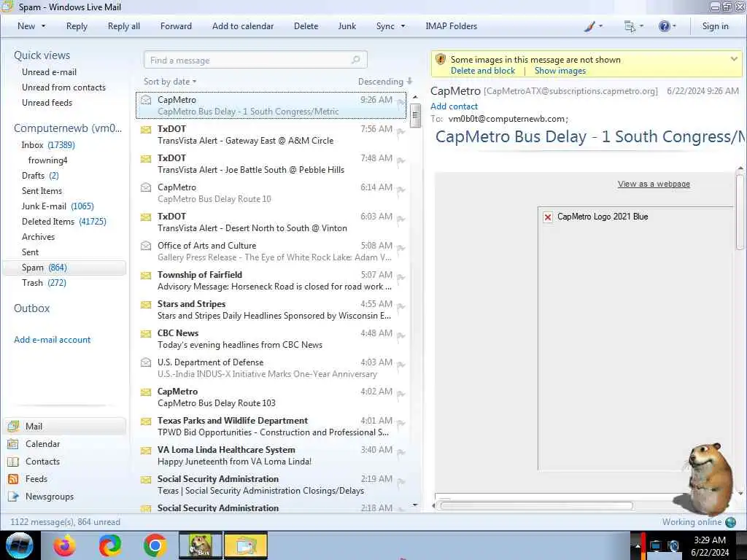Open the Spam folder
Image resolution: width=747 pixels, height=560 pixels.
pos(64,268)
